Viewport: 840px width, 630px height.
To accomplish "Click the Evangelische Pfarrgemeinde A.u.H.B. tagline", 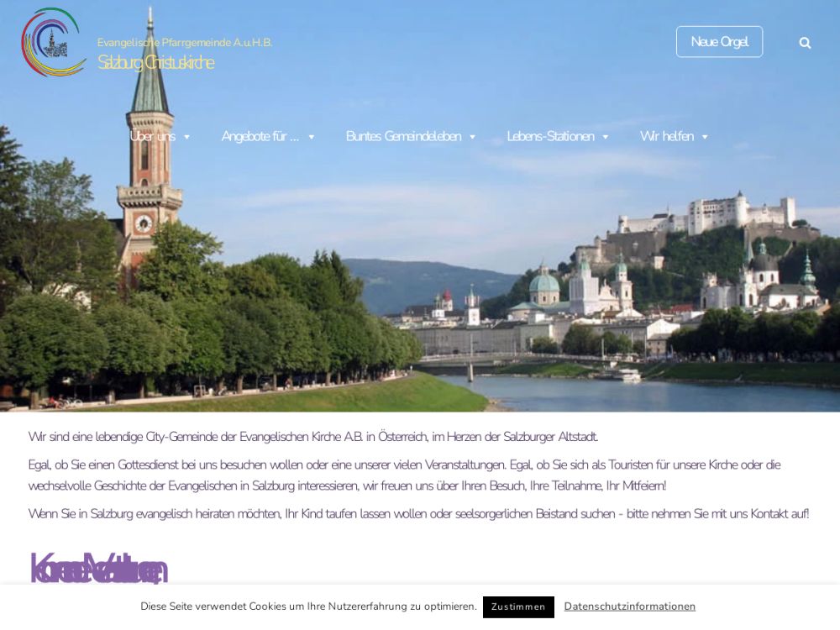I will click(x=185, y=42).
